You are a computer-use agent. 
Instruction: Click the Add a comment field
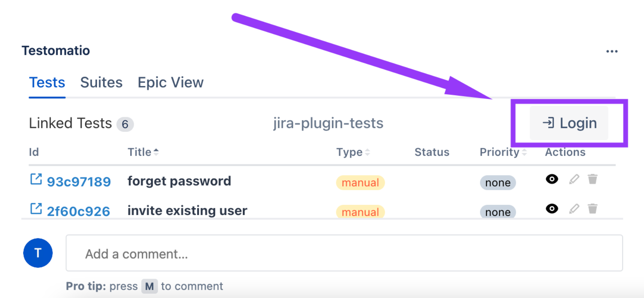(344, 254)
